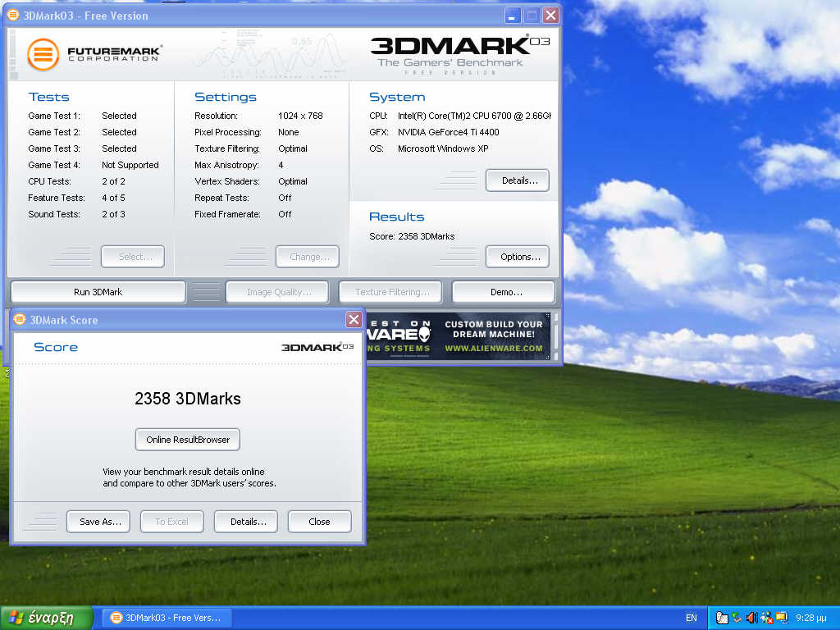The image size is (840, 630).
Task: Click the 'Microsoft Windows XP' OS text
Action: click(443, 148)
